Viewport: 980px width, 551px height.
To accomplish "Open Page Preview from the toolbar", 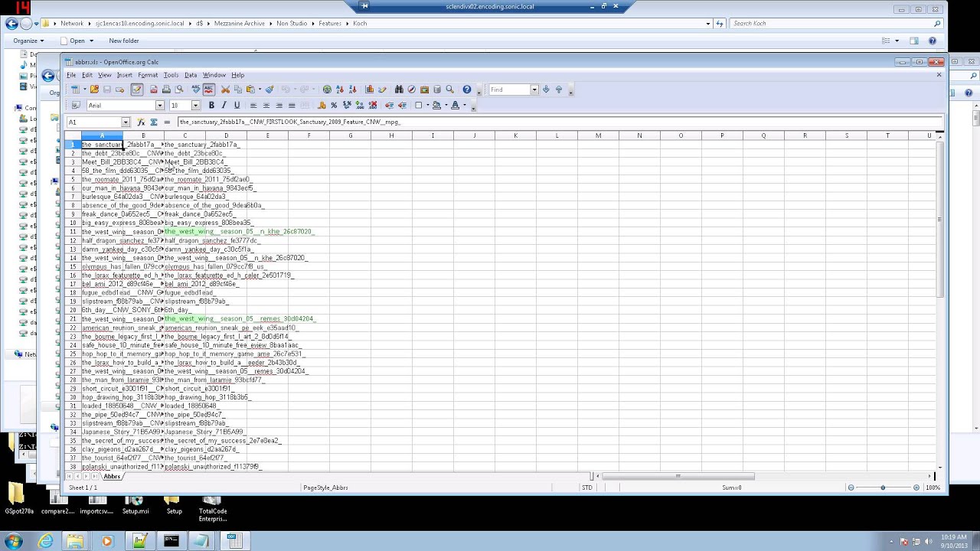I will click(x=178, y=90).
